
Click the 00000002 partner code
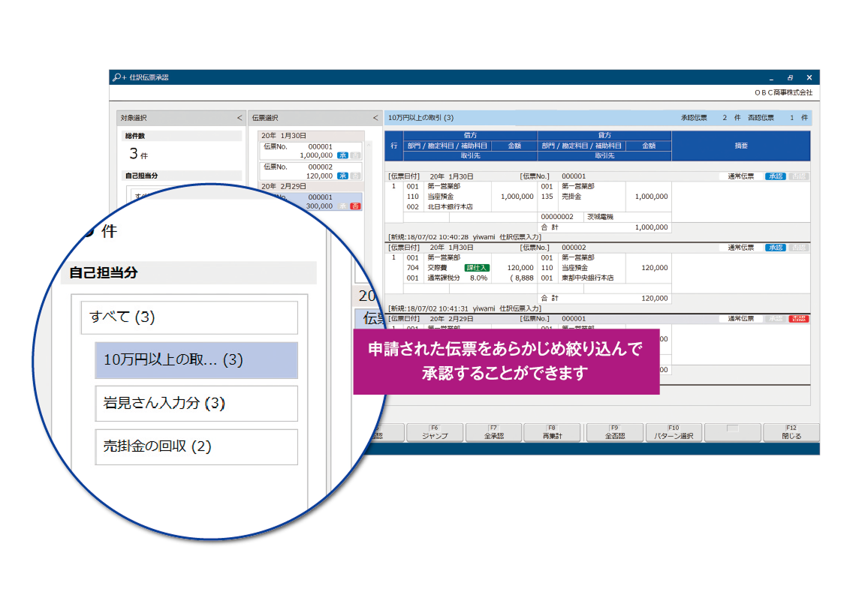coord(557,217)
